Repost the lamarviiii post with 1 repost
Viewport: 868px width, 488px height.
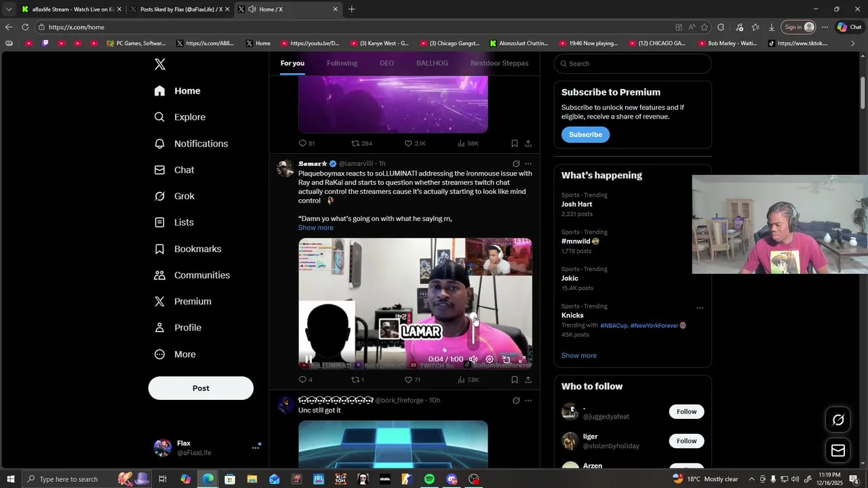coord(357,380)
